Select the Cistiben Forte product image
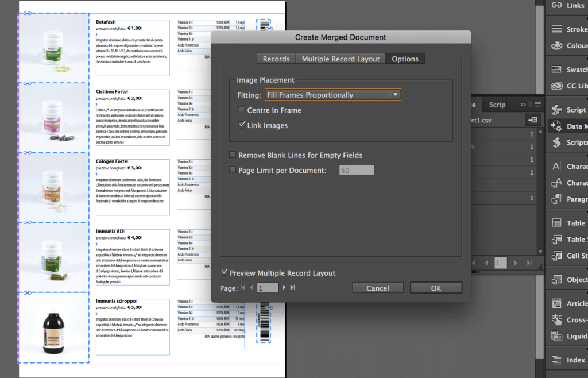Screen dimensions: 588x378 (53, 118)
